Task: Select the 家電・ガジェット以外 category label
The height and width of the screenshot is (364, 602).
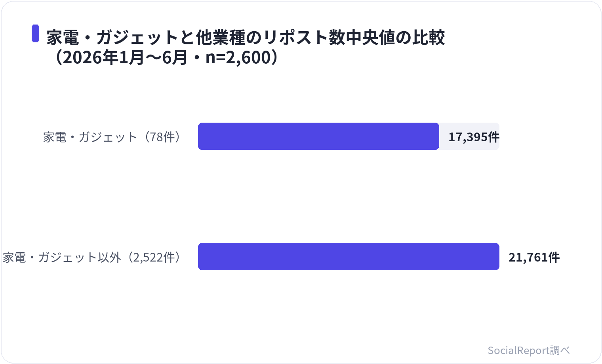Action: 62,257
